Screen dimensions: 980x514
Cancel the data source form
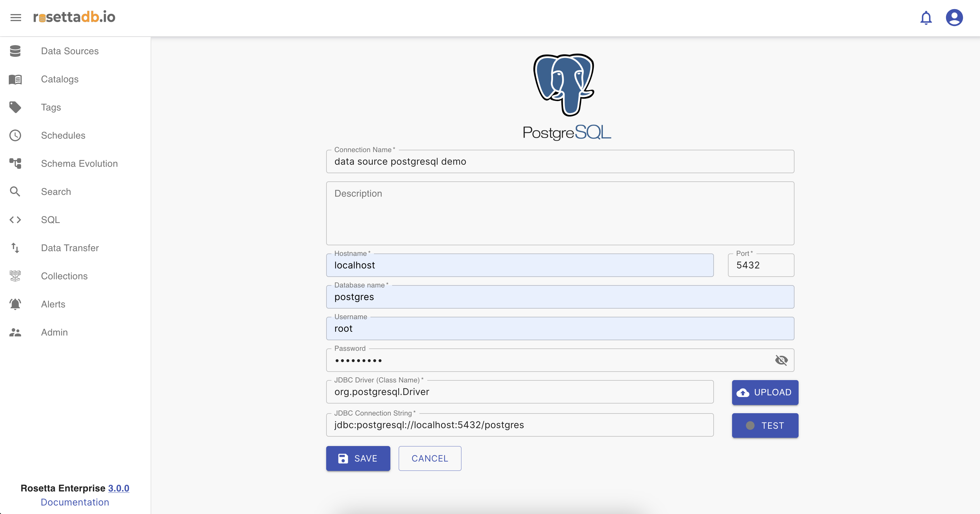pyautogui.click(x=430, y=458)
